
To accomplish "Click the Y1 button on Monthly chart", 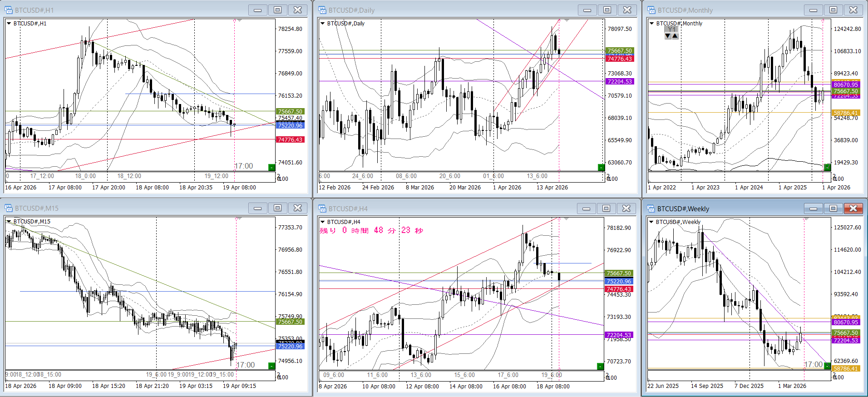I will [x=671, y=30].
